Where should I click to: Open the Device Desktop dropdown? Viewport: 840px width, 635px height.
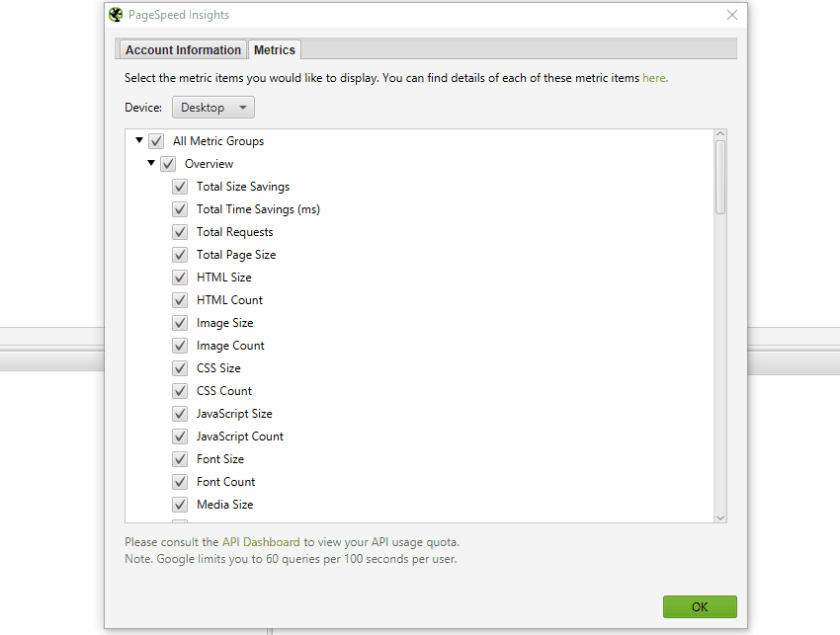[x=213, y=108]
